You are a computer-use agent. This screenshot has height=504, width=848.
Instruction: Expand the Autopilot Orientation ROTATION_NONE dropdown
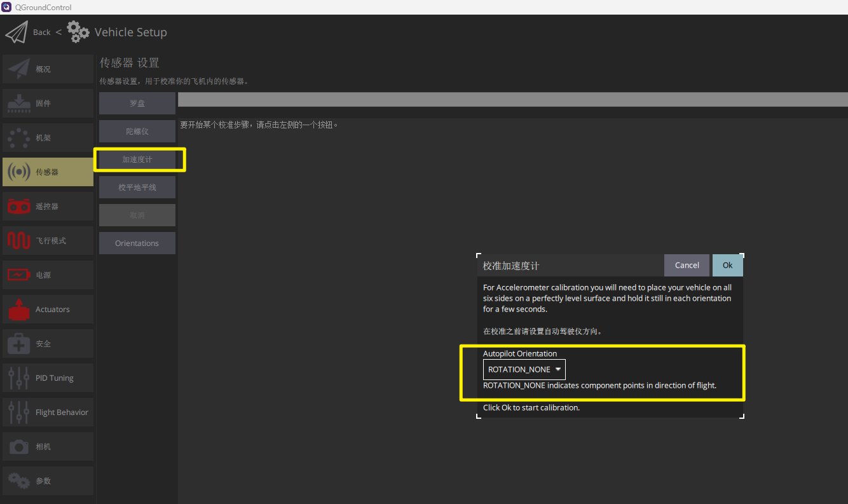pyautogui.click(x=524, y=369)
